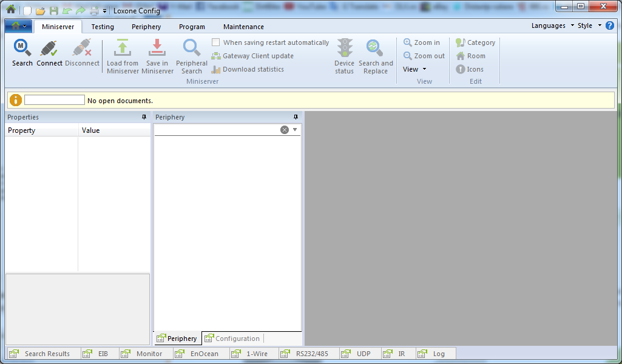The width and height of the screenshot is (622, 364).
Task: Open the Periphery filter dropdown arrow
Action: pos(295,129)
